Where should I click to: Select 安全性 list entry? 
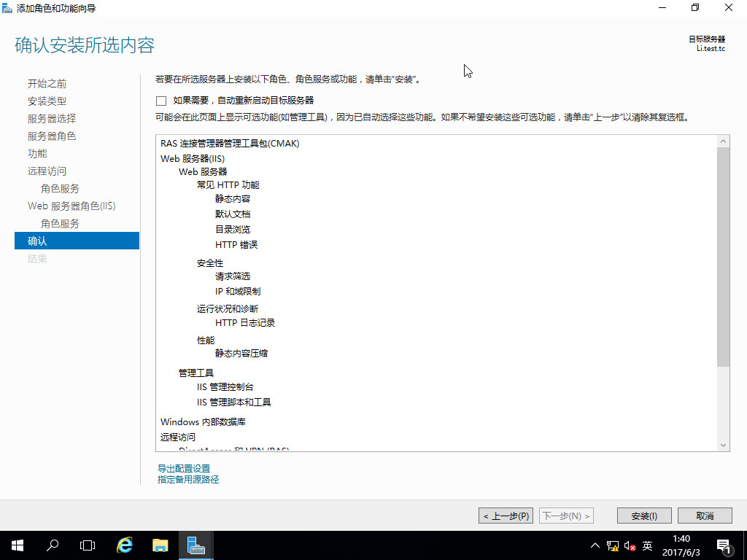(x=210, y=262)
